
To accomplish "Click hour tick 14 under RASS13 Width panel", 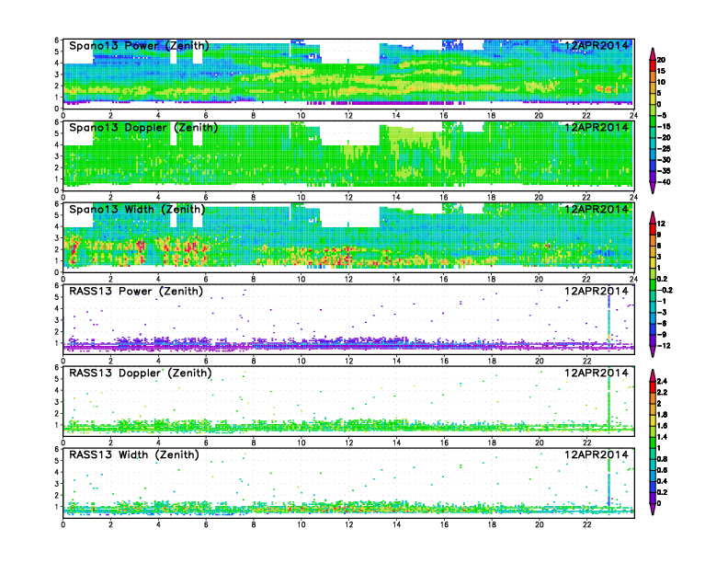I will [x=396, y=524].
